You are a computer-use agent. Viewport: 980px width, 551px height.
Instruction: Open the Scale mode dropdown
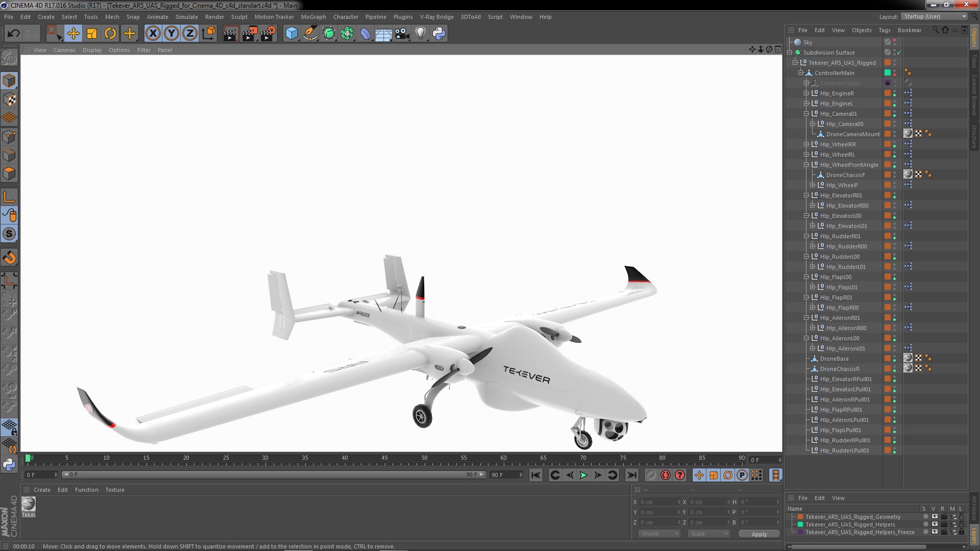(709, 534)
